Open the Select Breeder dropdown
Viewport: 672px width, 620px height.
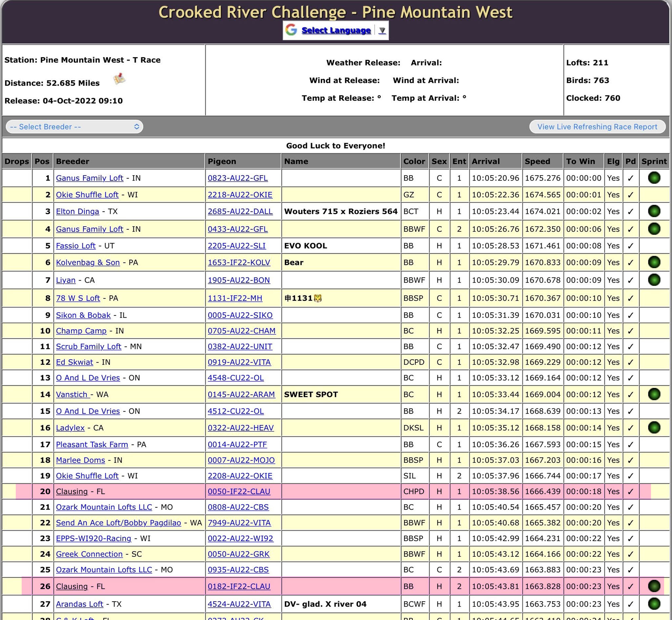pos(74,127)
